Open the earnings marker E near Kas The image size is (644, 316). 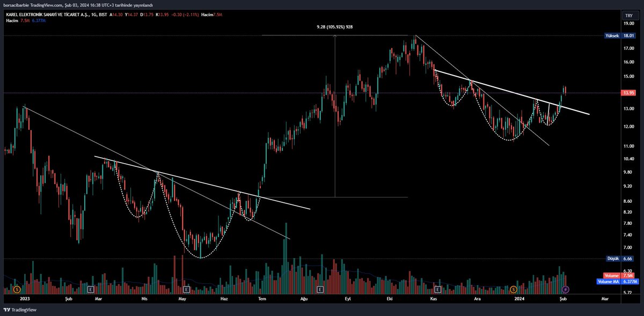click(438, 289)
